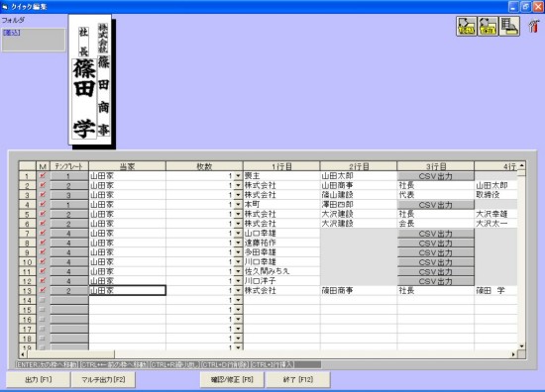Click the bottom-right corner grip of the grid

521,354
